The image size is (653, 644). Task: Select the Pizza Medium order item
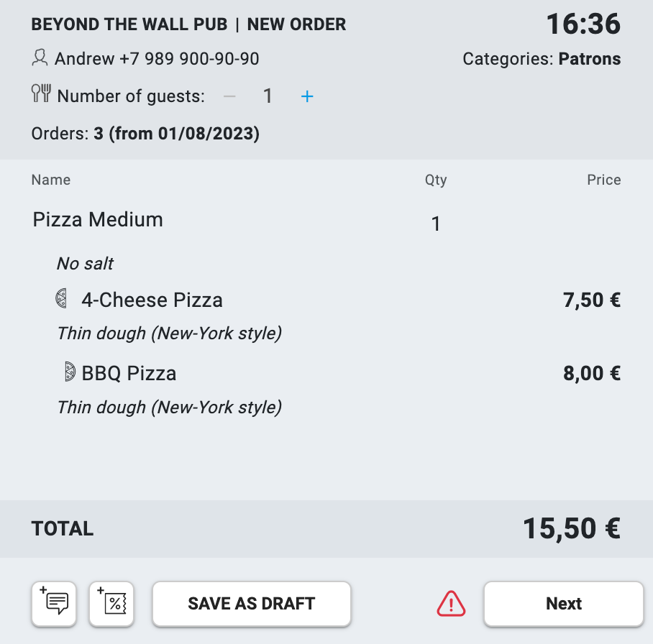[98, 220]
